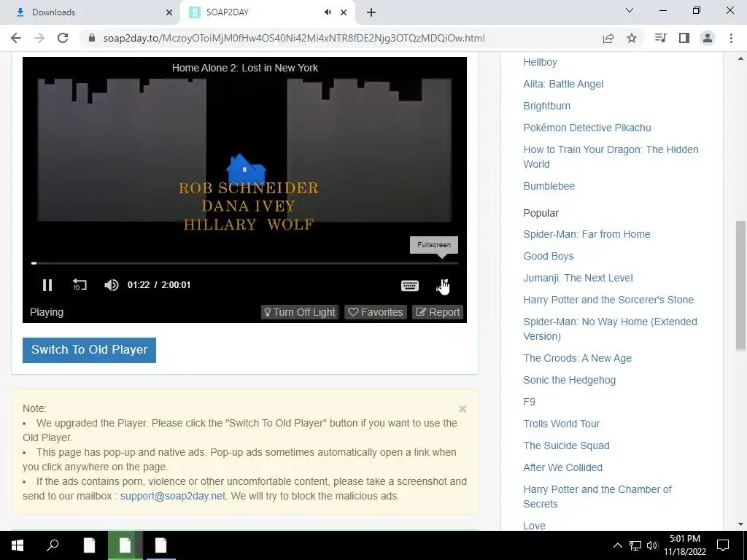Open the taskbar clock and date
Screen dimensions: 747x560
pyautogui.click(x=685, y=545)
